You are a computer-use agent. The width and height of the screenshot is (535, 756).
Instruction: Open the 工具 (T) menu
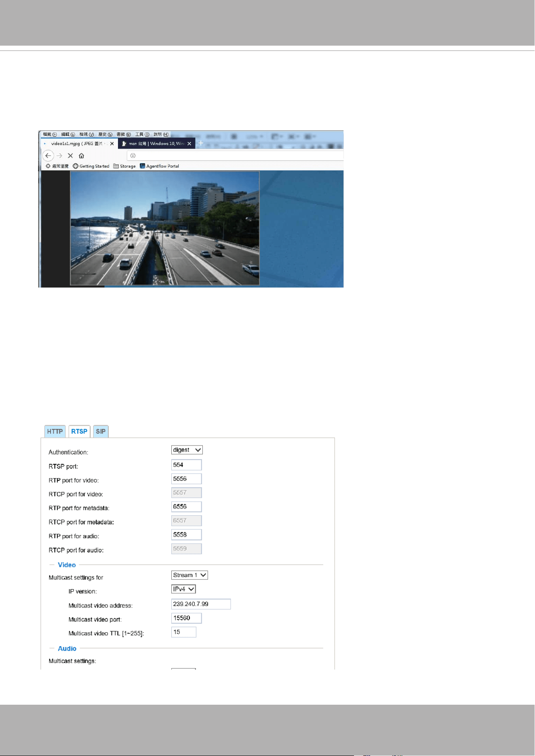click(x=142, y=134)
